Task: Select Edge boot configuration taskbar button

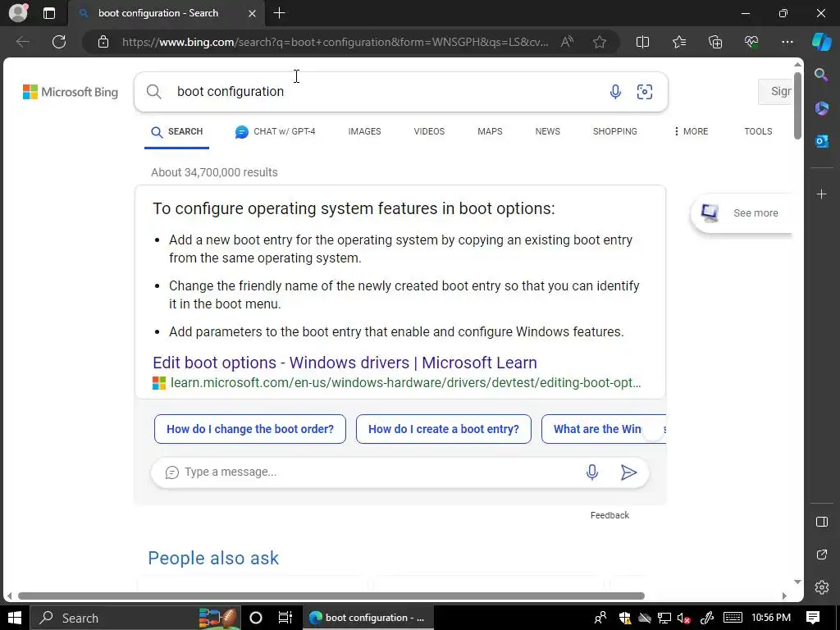Action: click(368, 618)
